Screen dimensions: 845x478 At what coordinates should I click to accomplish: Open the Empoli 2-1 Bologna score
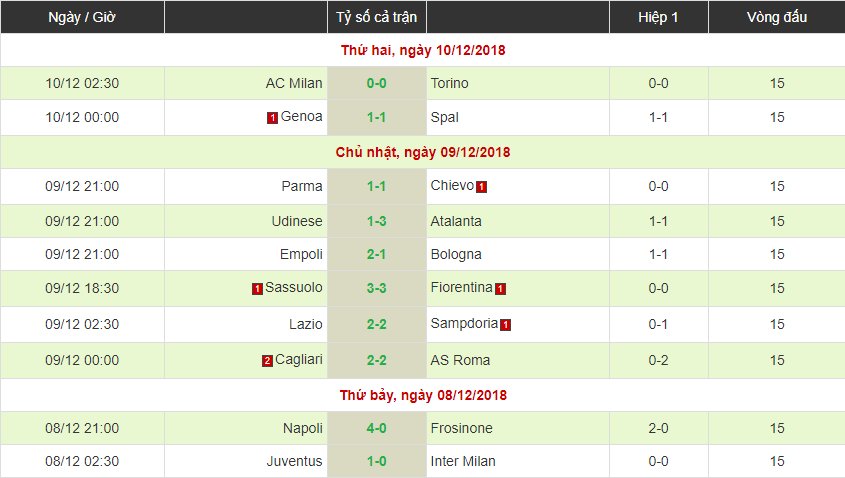pyautogui.click(x=377, y=254)
